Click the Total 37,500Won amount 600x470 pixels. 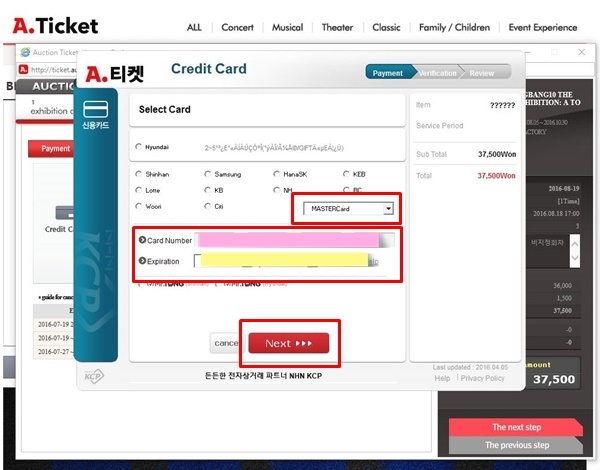[x=496, y=176]
